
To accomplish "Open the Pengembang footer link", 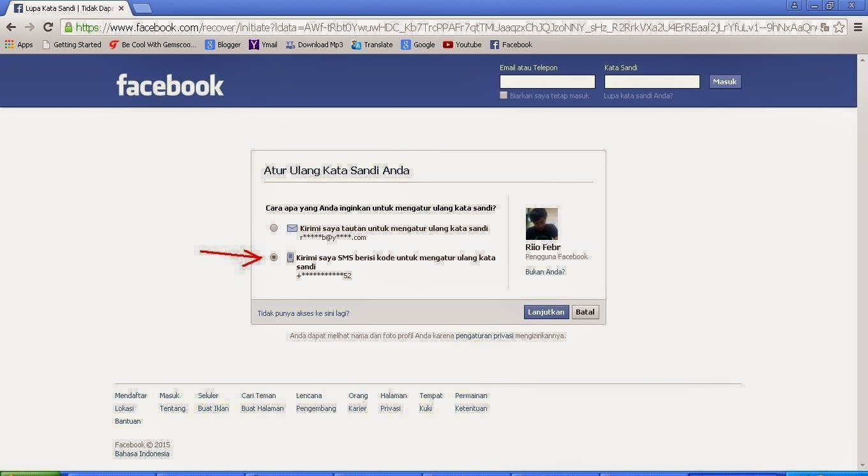I will coord(316,408).
